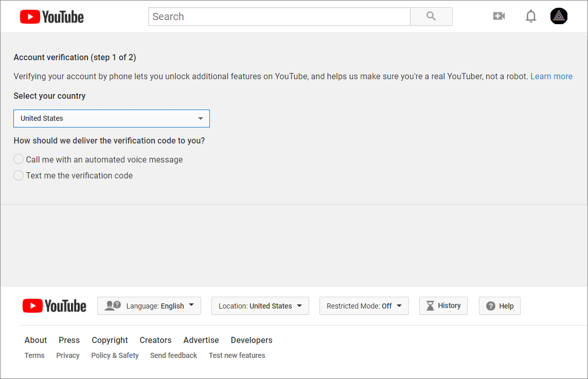
Task: Click the search magnifier icon
Action: (431, 16)
